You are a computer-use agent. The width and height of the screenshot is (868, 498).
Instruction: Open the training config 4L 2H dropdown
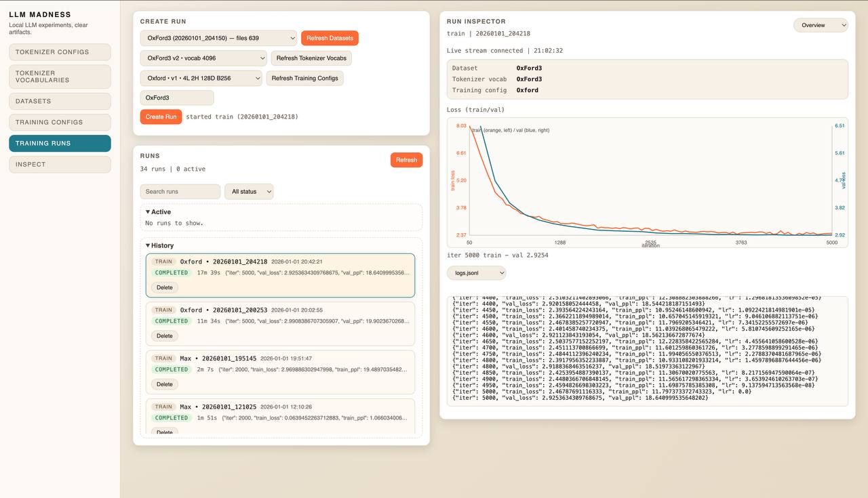pyautogui.click(x=201, y=79)
